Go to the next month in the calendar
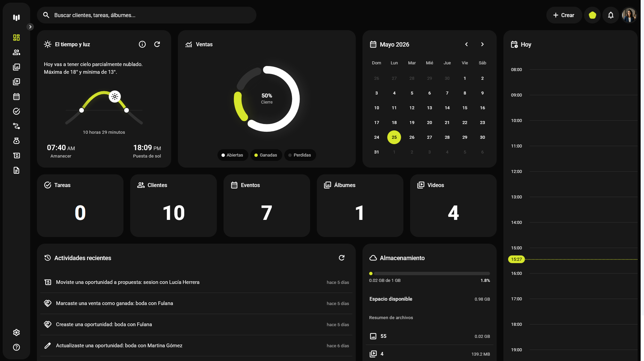This screenshot has height=361, width=644. (482, 44)
